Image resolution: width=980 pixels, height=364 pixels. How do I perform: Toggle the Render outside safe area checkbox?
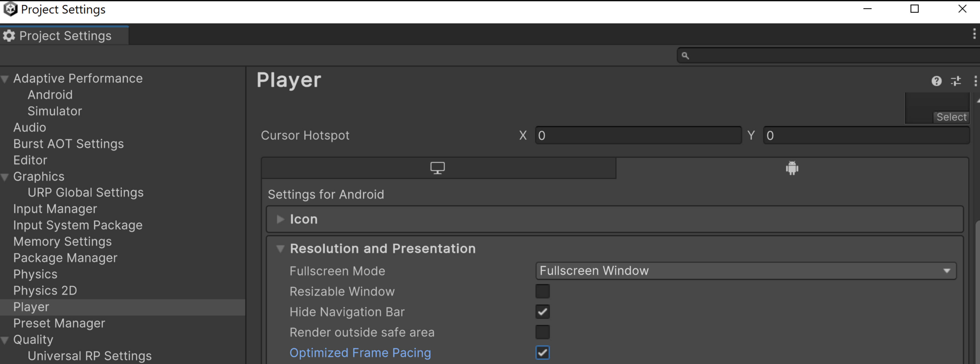pyautogui.click(x=543, y=332)
